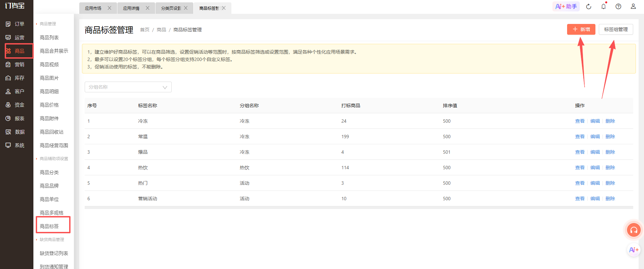Go to 商品 breadcrumb link
The width and height of the screenshot is (644, 269).
pyautogui.click(x=161, y=30)
